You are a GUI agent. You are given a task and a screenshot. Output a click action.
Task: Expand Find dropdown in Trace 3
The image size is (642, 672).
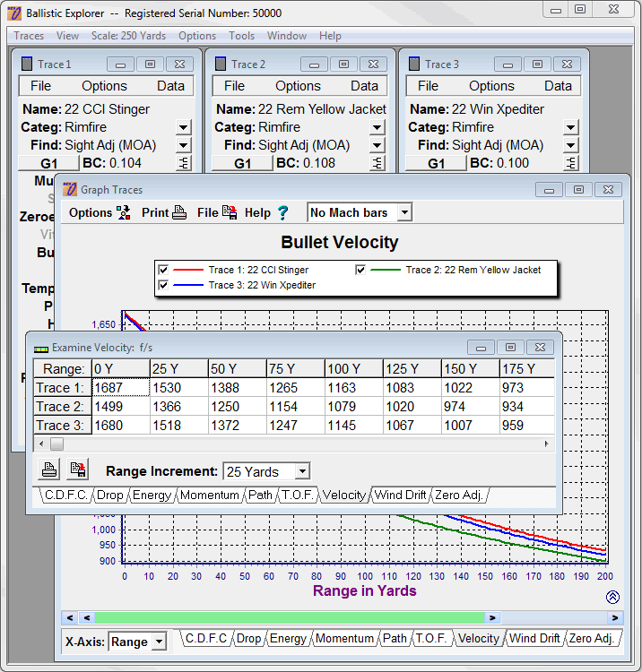[x=570, y=145]
